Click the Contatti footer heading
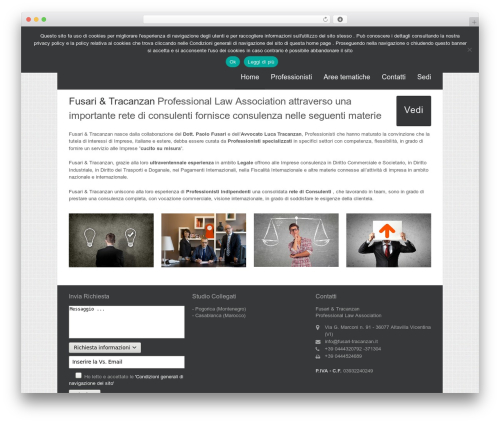Image resolution: width=500 pixels, height=423 pixels. click(x=326, y=296)
